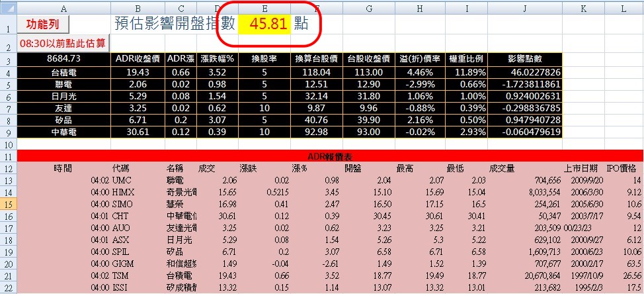Select the 2.93% weight cell
Image resolution: width=644 pixels, height=294 pixels.
pyautogui.click(x=467, y=132)
